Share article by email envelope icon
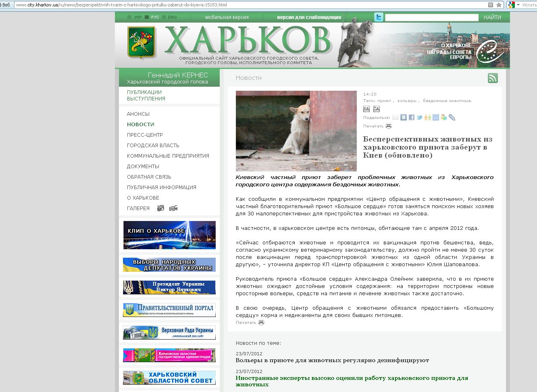The width and height of the screenshot is (537, 392). pyautogui.click(x=395, y=117)
